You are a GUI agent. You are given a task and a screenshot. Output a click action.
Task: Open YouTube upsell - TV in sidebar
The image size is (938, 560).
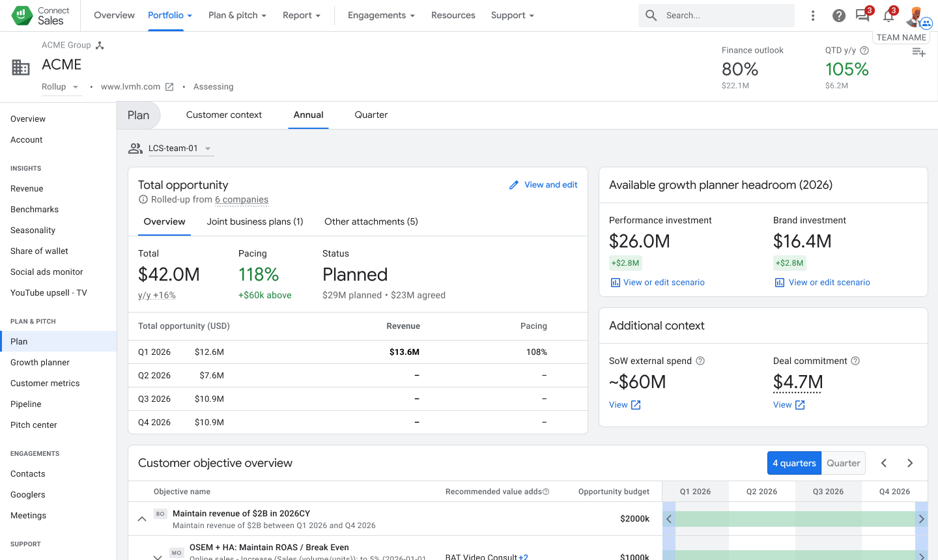point(49,292)
